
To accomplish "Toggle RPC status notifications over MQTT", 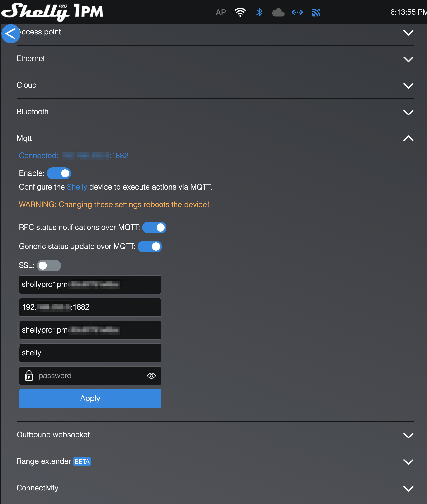I will (154, 228).
